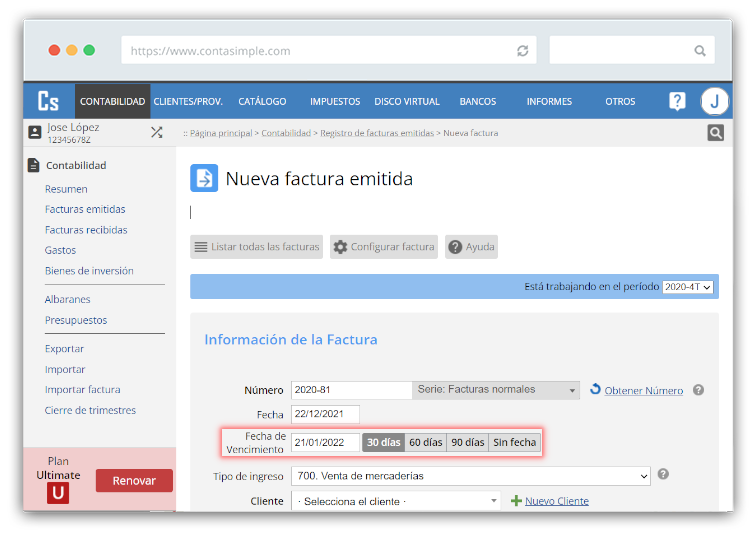Open Exportar in the sidebar
This screenshot has height=535, width=750.
pyautogui.click(x=64, y=349)
